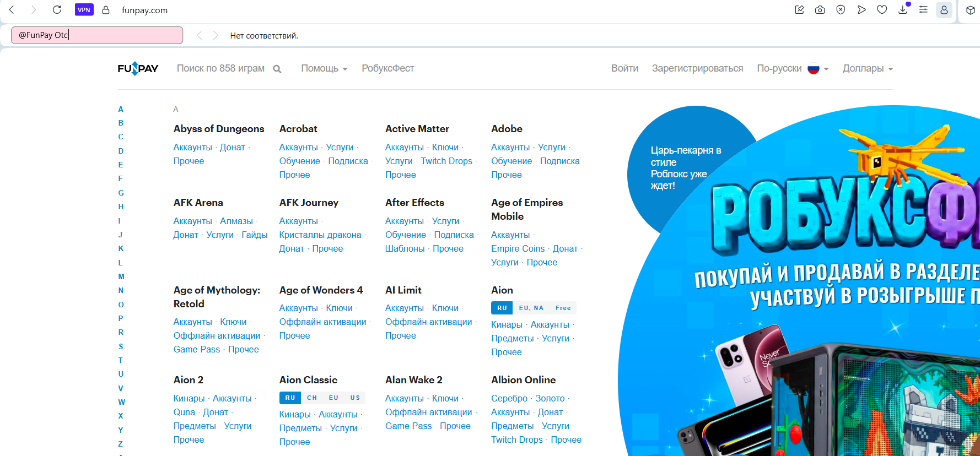Click the FunPay logo
Viewport: 980px width, 456px height.
(138, 68)
